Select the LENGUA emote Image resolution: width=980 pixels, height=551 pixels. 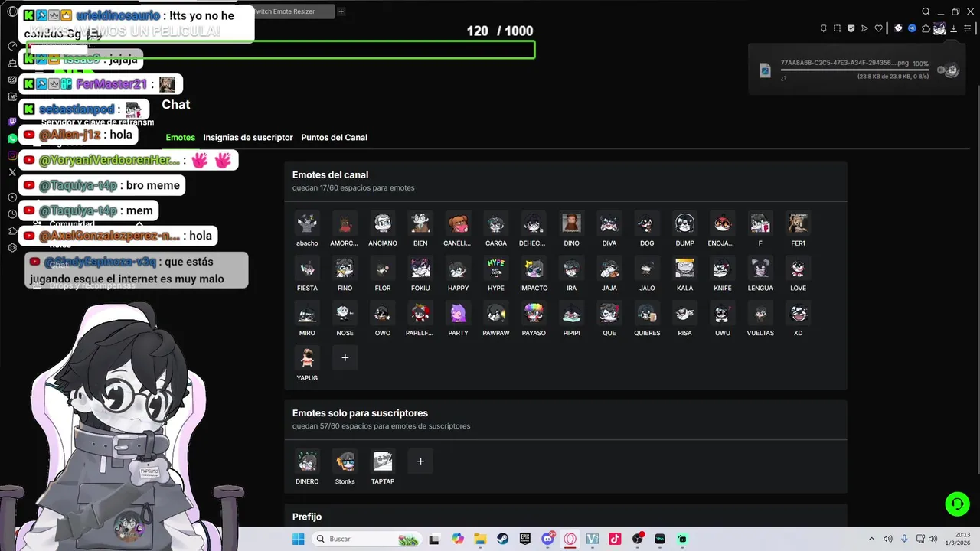pyautogui.click(x=760, y=269)
